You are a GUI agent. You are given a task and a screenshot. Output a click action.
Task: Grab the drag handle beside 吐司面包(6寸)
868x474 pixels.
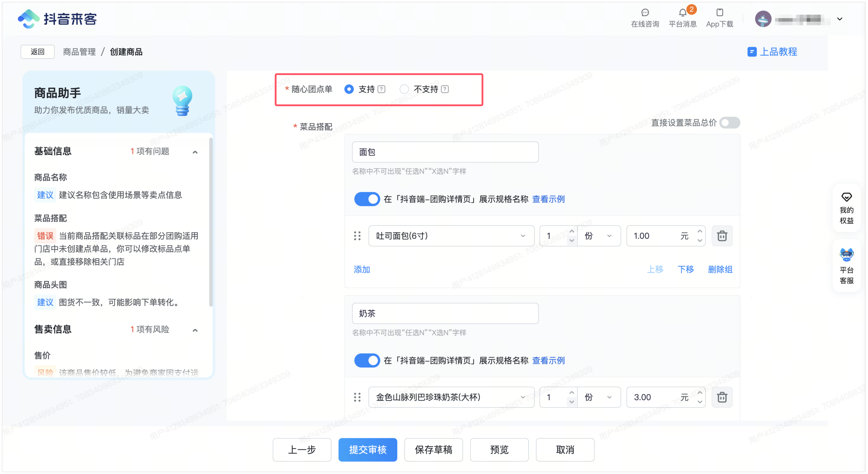(357, 236)
